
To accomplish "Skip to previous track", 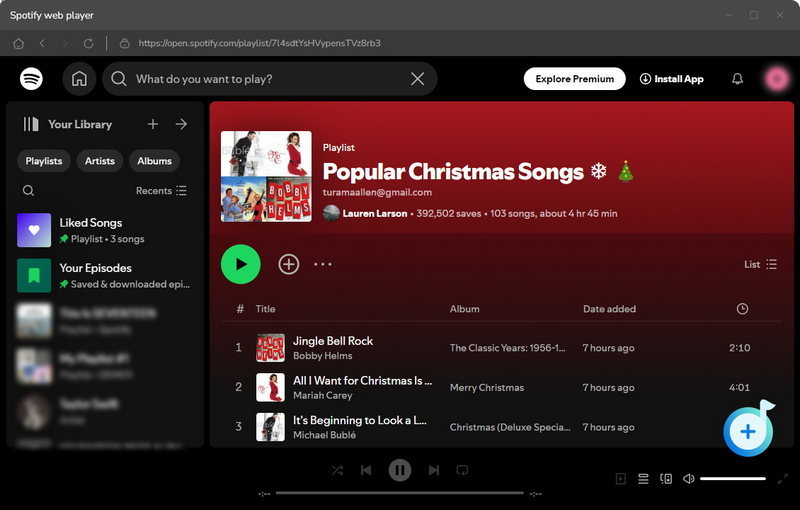I will [366, 470].
